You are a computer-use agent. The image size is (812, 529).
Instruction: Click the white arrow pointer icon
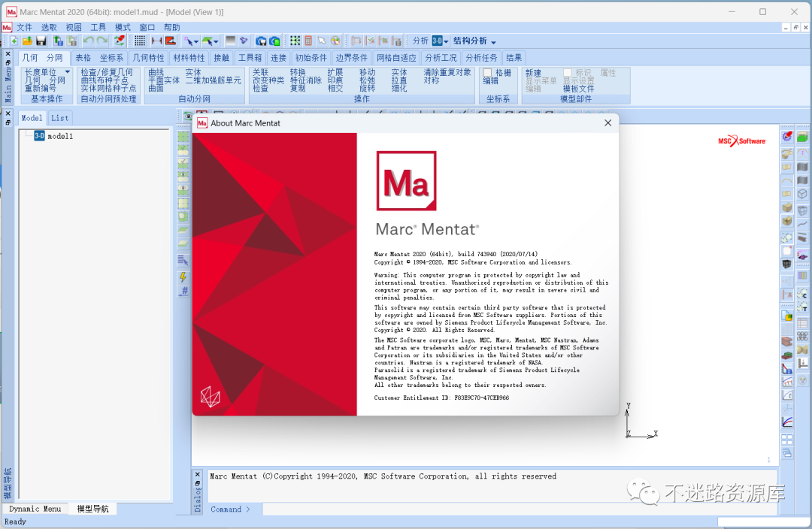(322, 41)
